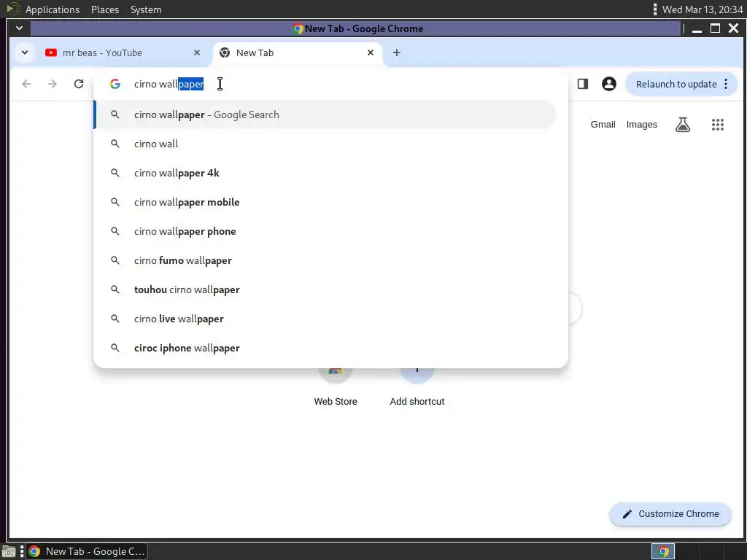This screenshot has height=560, width=747.
Task: Click the Chrome icon in workspace switcher
Action: point(662,551)
